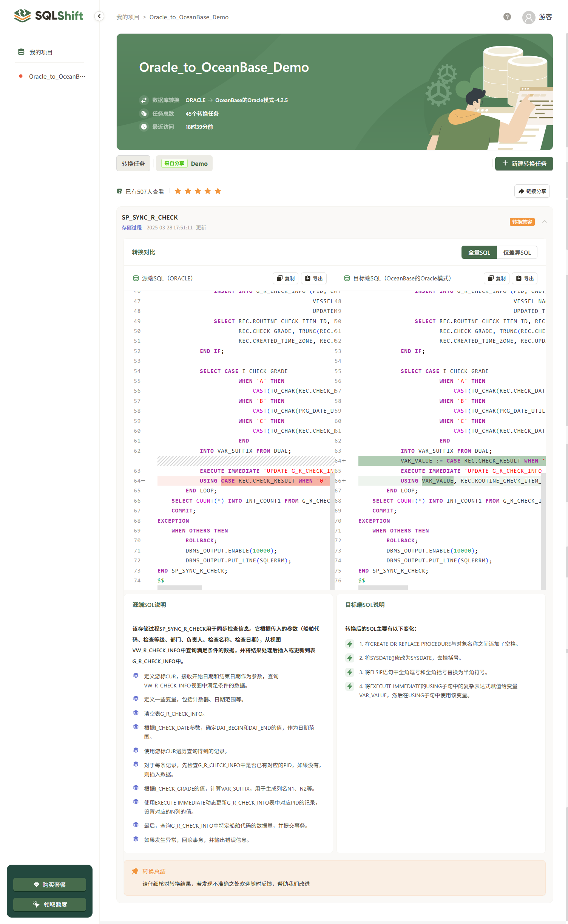Click the 新建转换任务 button
Image resolution: width=568 pixels, height=924 pixels.
(x=524, y=164)
